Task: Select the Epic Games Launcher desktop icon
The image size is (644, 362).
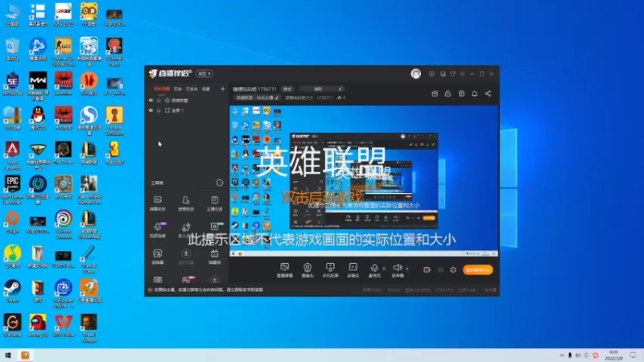Action: (x=12, y=190)
